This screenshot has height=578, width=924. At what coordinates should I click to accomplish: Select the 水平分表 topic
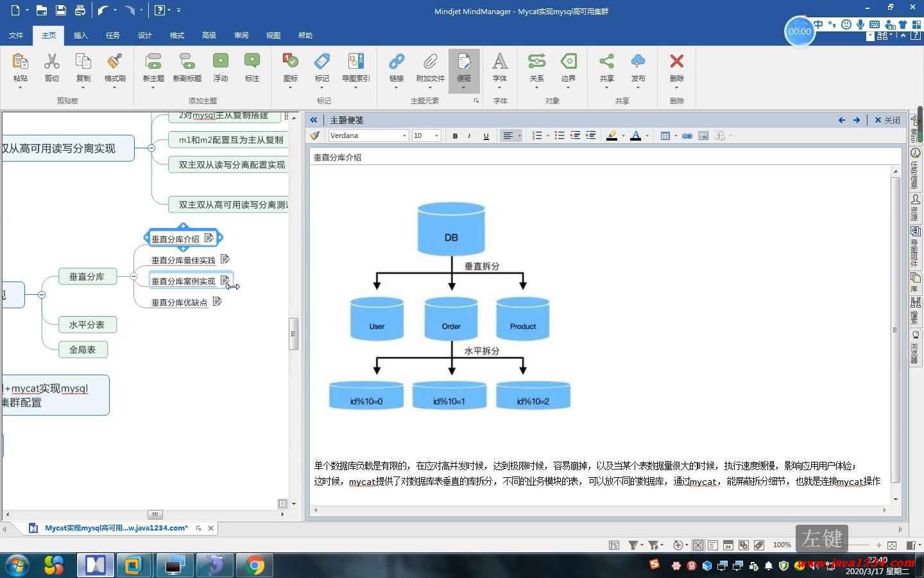click(x=87, y=325)
